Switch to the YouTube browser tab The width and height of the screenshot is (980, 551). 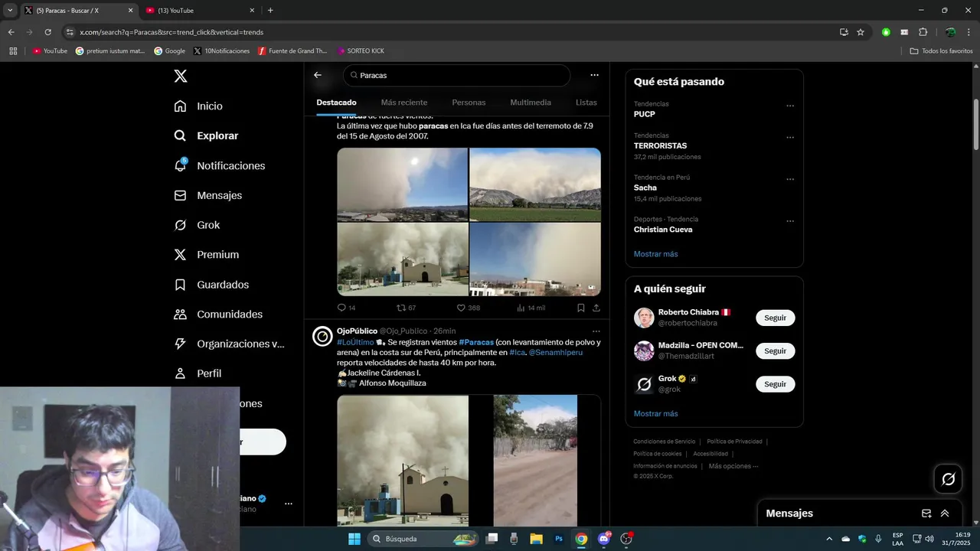[x=200, y=10]
